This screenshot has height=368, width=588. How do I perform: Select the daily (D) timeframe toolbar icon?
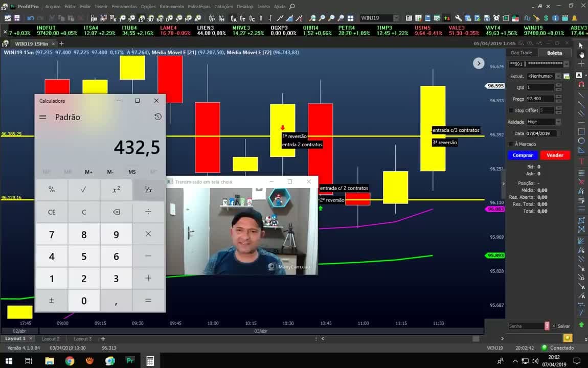170,18
